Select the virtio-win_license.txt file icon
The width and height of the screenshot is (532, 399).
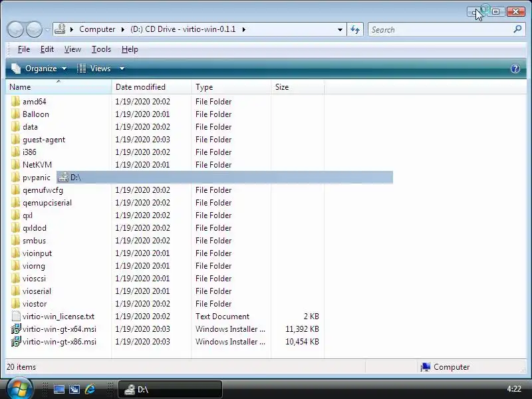click(x=15, y=317)
